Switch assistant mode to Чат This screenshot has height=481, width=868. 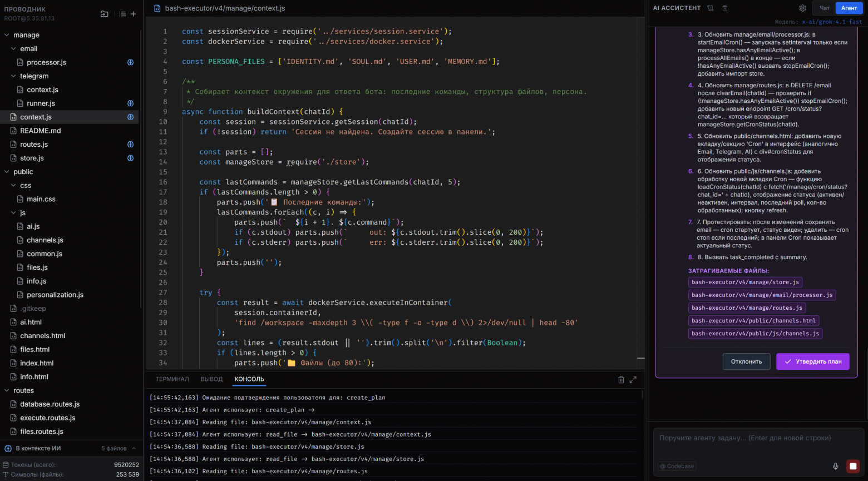[x=825, y=8]
